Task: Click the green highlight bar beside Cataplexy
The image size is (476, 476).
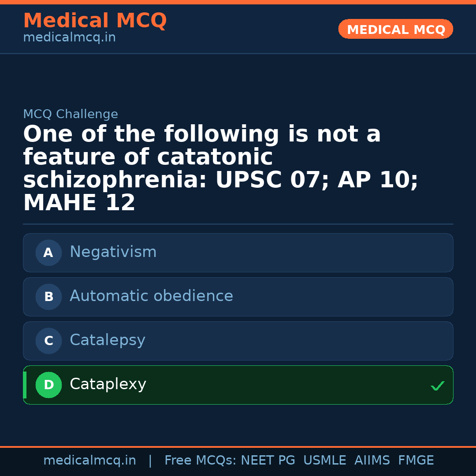Action: [x=25, y=385]
